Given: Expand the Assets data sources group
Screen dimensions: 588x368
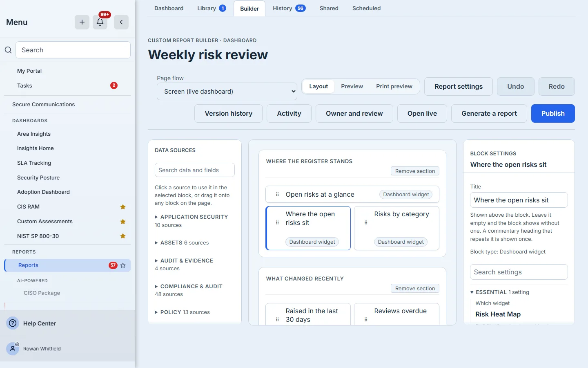Looking at the screenshot, I should (x=182, y=242).
